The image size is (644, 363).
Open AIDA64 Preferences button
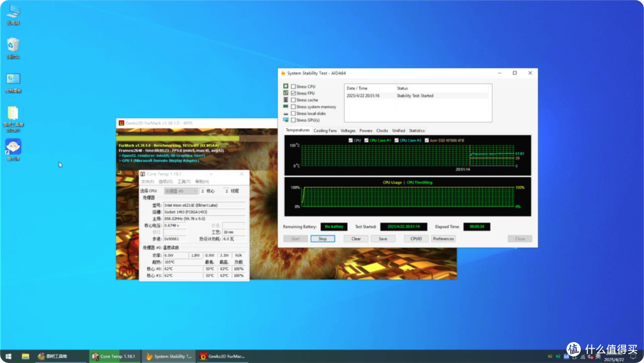pyautogui.click(x=443, y=239)
